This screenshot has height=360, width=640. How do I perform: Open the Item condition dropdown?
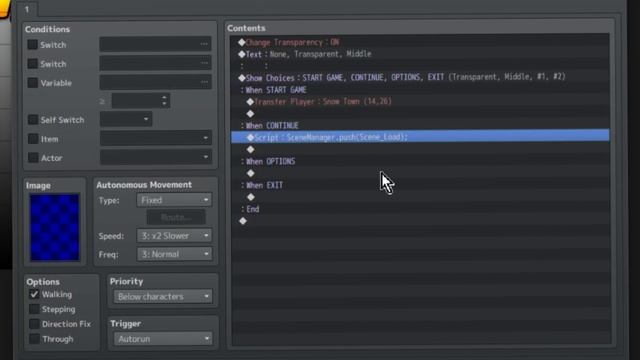[x=156, y=138]
